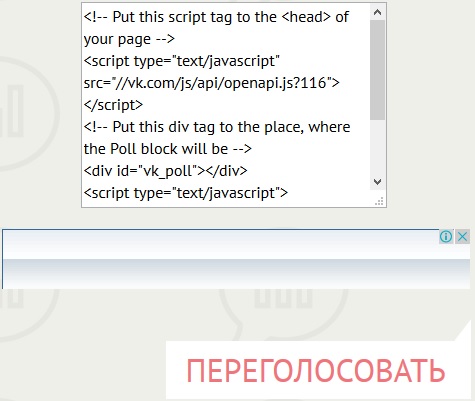Click the first '<script type="text/javascript"' line
The image size is (475, 401).
(x=182, y=61)
